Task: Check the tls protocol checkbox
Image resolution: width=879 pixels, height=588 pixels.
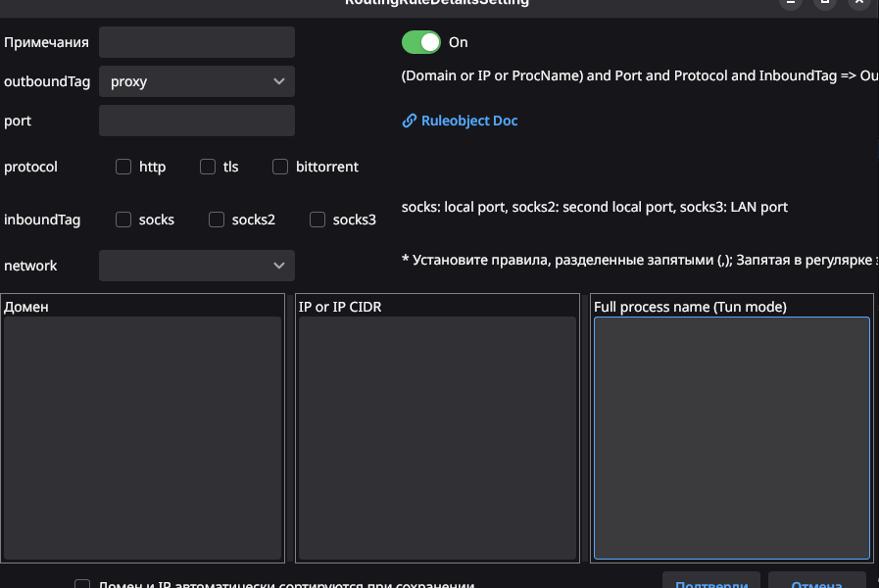Action: point(208,167)
